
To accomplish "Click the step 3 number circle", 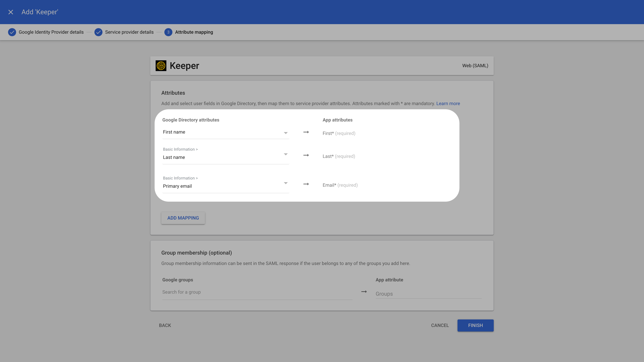I will coord(168,32).
